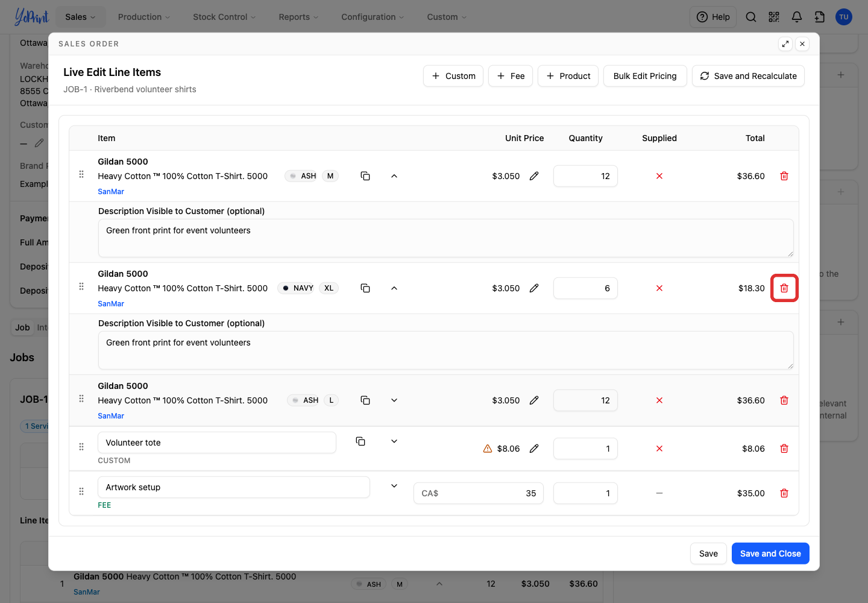Delete the ASH L Gildan 5000 line
The height and width of the screenshot is (603, 868).
point(784,400)
